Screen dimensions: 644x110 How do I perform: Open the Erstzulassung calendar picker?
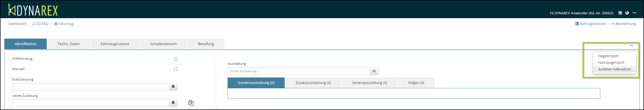click(173, 87)
